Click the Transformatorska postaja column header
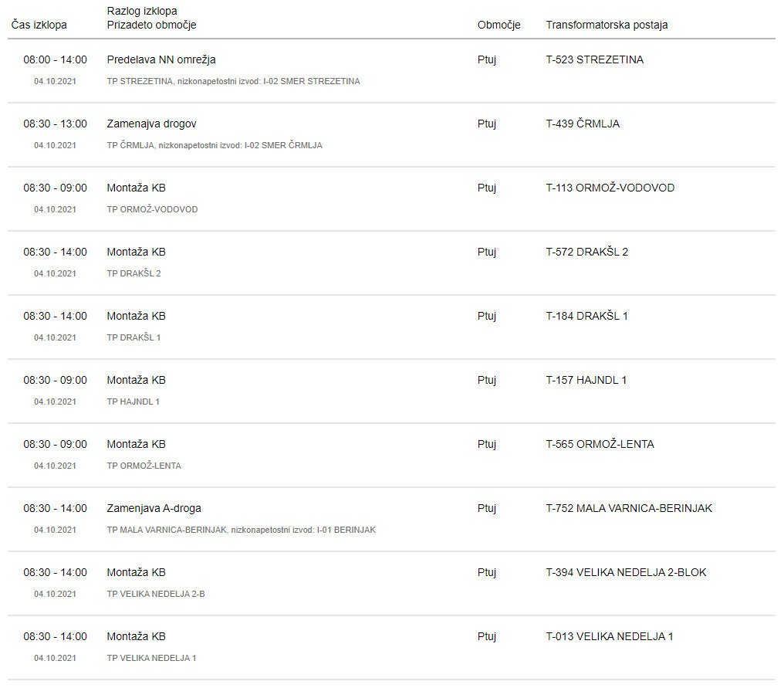Viewport: 784px width, 688px height. click(607, 25)
